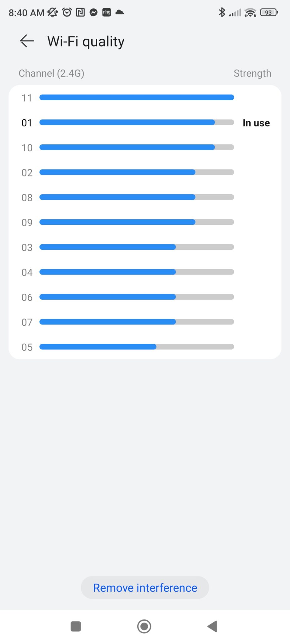Tap the NFC status icon

(80, 12)
